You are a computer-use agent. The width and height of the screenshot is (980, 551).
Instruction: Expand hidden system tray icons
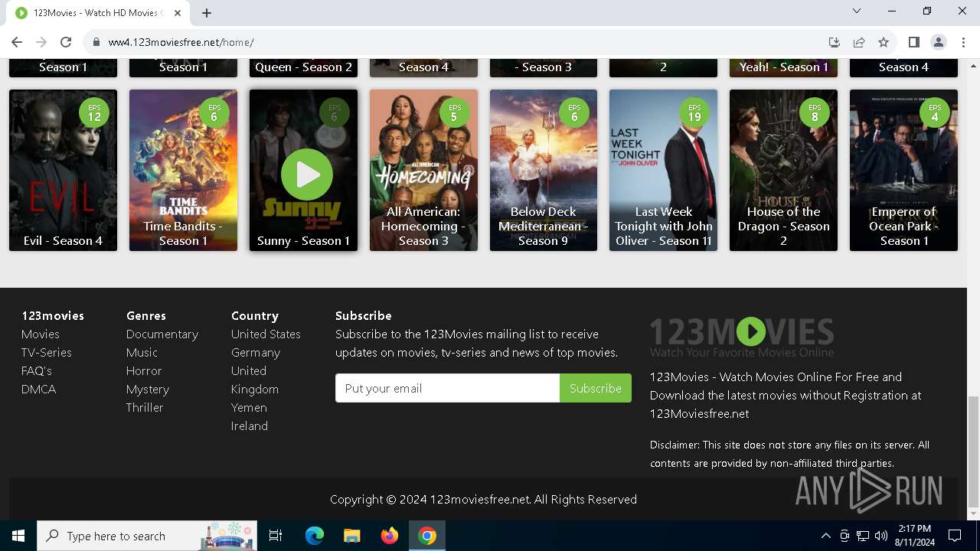point(826,536)
